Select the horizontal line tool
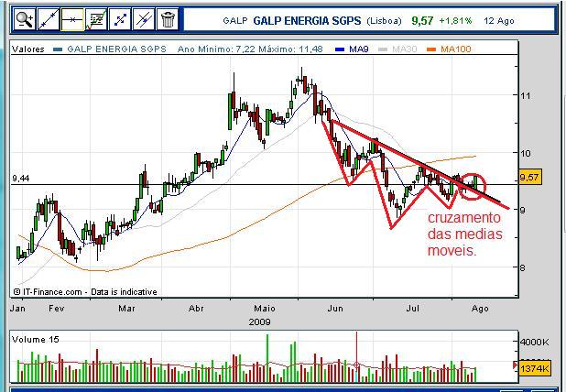The width and height of the screenshot is (566, 392). click(x=72, y=19)
